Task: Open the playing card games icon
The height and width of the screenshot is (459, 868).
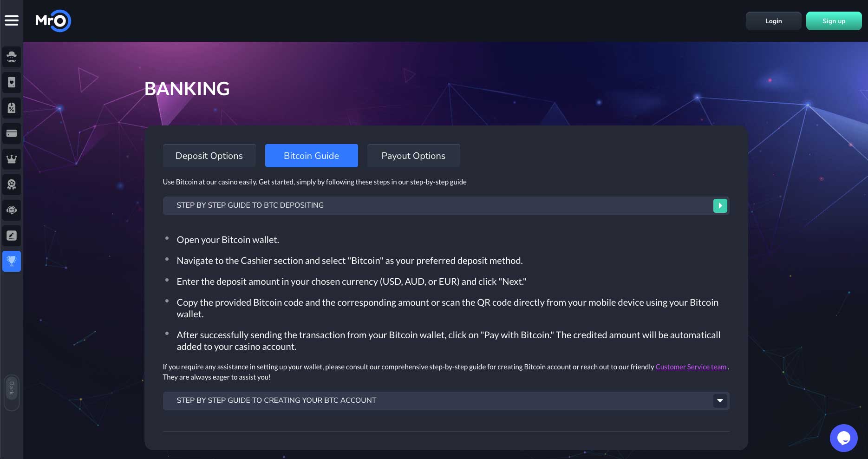Action: pyautogui.click(x=12, y=82)
